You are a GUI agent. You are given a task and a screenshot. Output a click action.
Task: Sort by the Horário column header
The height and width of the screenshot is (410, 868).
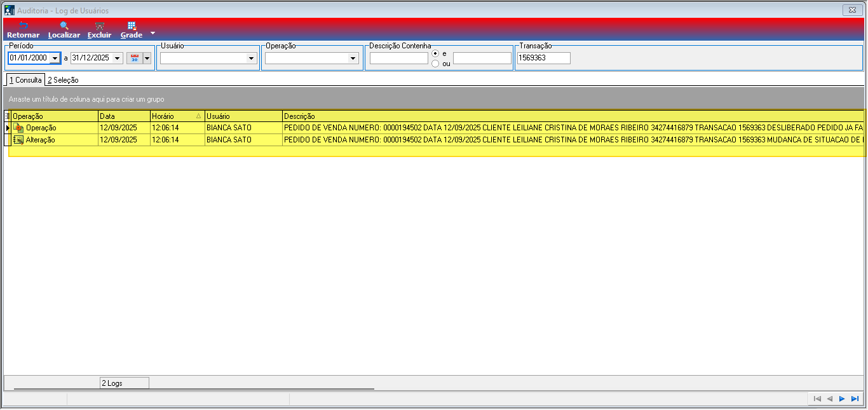pos(177,116)
